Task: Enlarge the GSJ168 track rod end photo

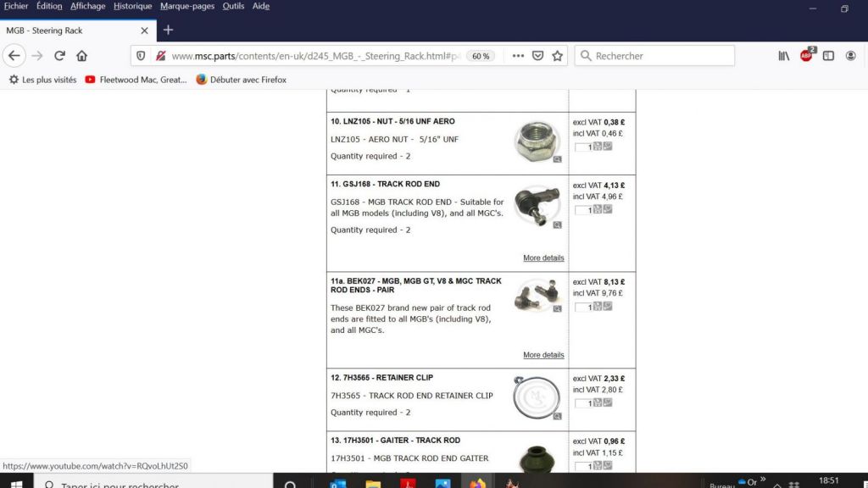Action: pos(536,205)
